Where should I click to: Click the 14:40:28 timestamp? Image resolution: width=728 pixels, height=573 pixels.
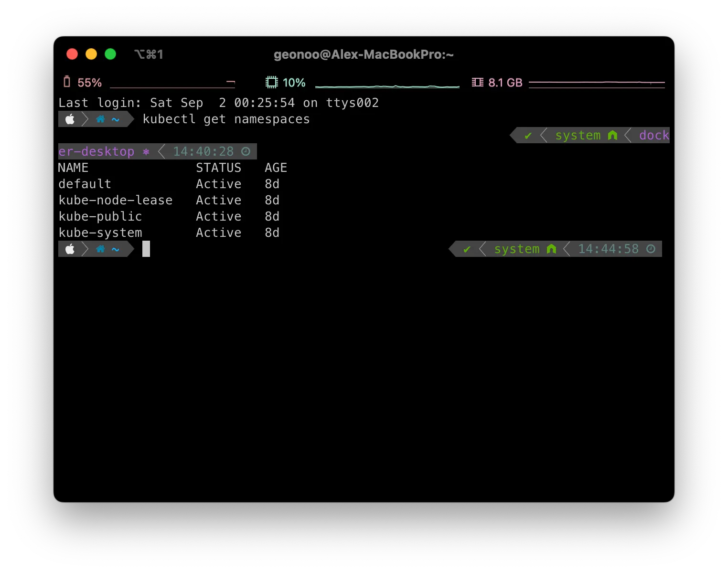point(203,151)
